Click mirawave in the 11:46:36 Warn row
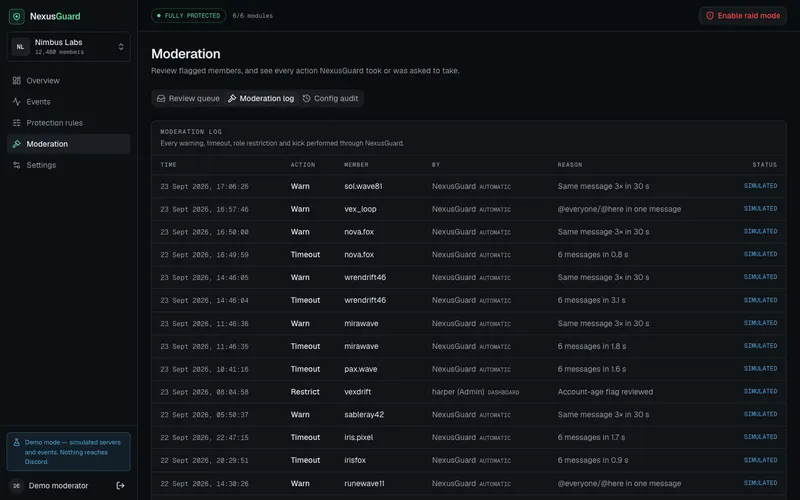 point(361,323)
